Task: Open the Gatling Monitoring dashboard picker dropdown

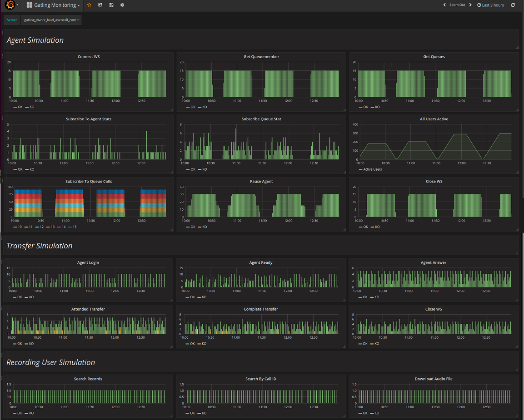Action: pyautogui.click(x=53, y=5)
